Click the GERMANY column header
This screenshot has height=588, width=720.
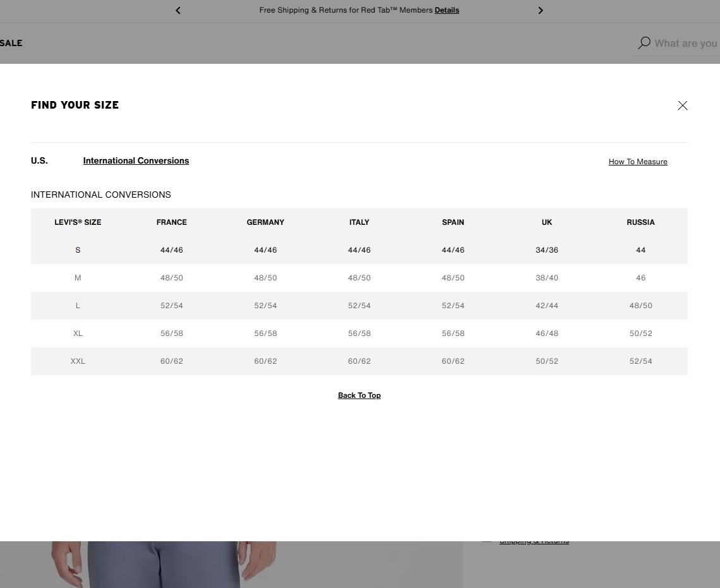coord(265,222)
